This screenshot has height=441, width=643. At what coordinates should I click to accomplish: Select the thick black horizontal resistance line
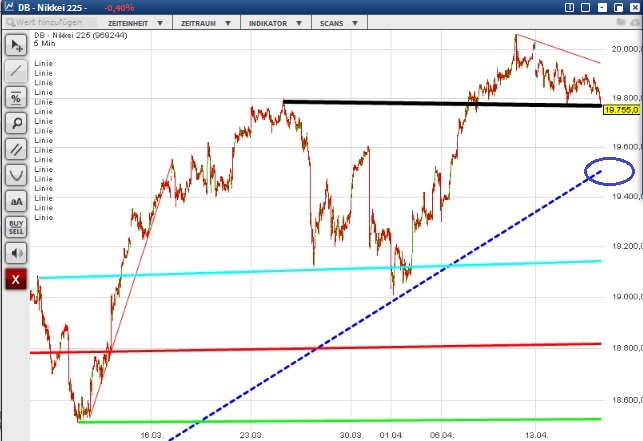pyautogui.click(x=442, y=103)
